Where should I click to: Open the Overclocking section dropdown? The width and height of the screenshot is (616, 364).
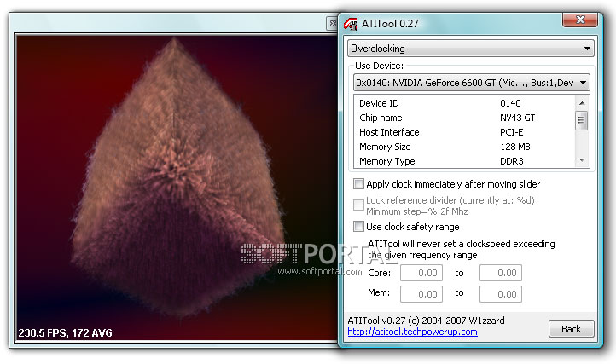click(x=471, y=49)
